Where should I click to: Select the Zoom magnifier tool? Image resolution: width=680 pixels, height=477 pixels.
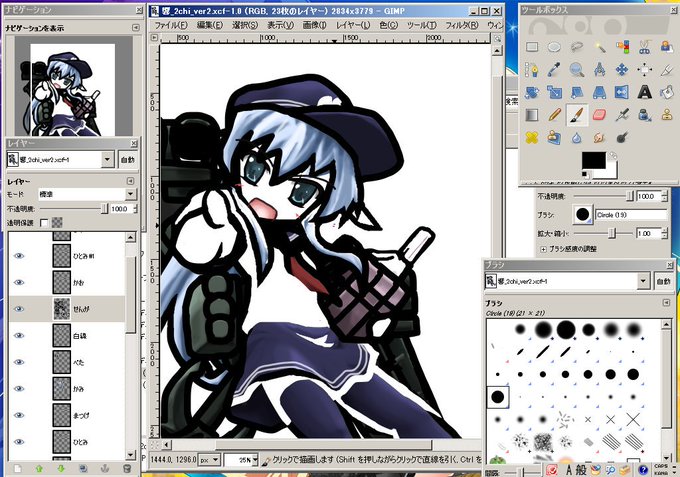[x=577, y=69]
